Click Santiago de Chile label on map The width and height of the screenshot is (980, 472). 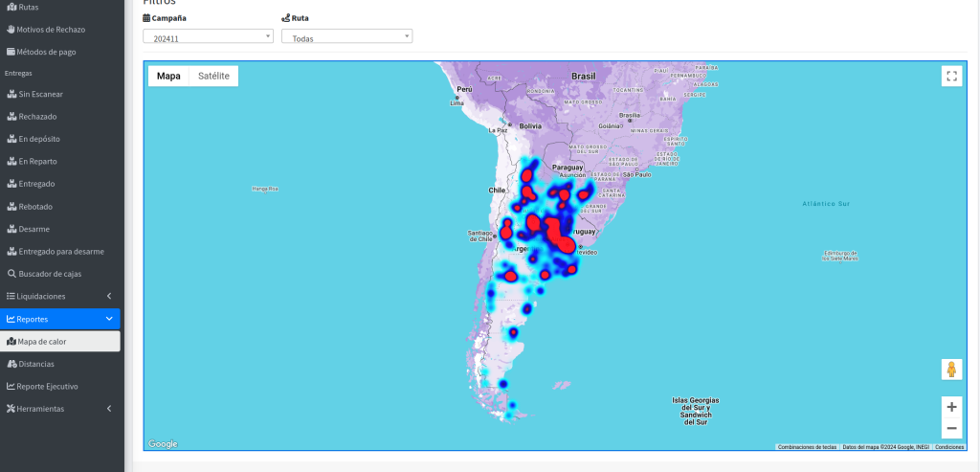pyautogui.click(x=480, y=236)
